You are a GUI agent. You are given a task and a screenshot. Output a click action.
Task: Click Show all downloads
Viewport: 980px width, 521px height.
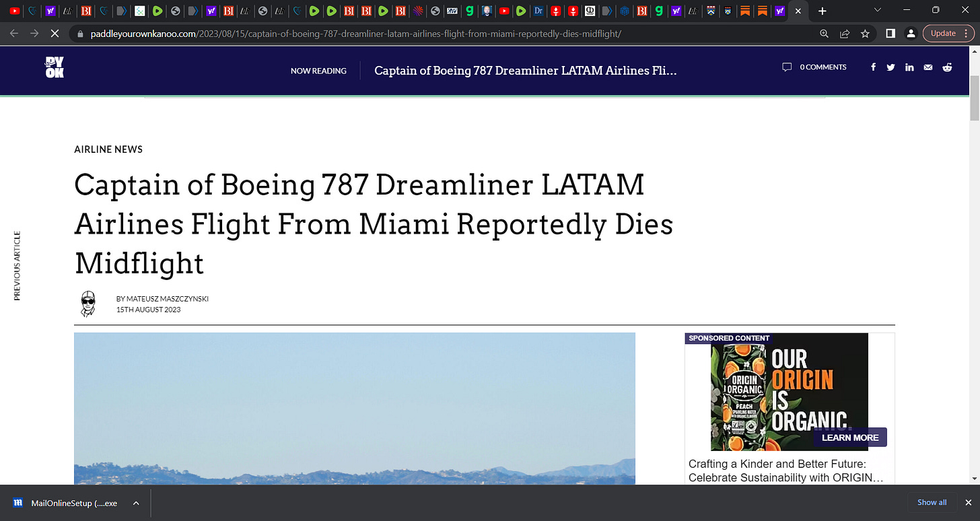[932, 502]
